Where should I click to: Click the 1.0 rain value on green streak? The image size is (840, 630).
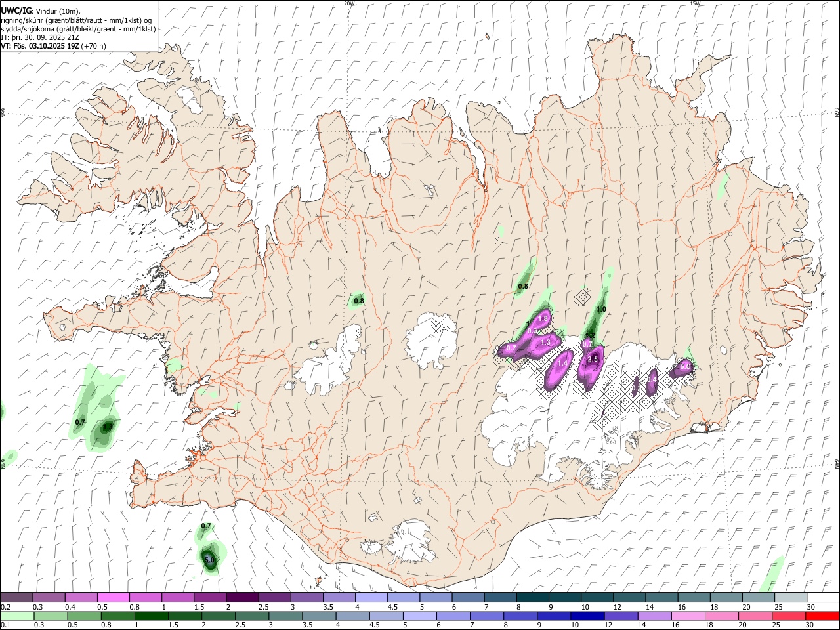(x=601, y=309)
